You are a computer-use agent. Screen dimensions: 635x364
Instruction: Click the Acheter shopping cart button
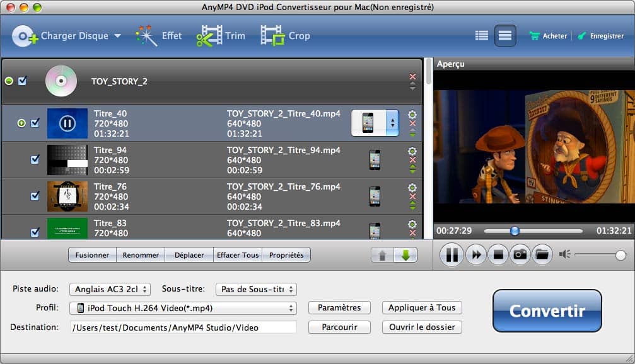549,36
